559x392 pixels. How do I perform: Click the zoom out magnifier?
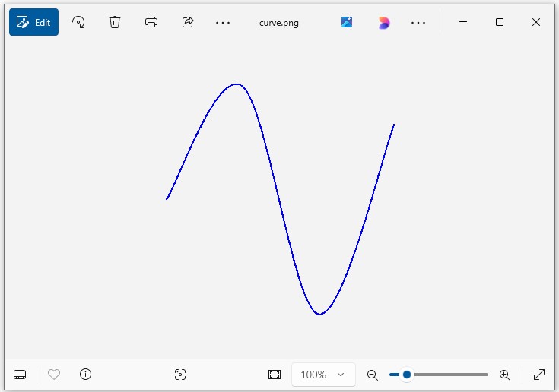373,375
